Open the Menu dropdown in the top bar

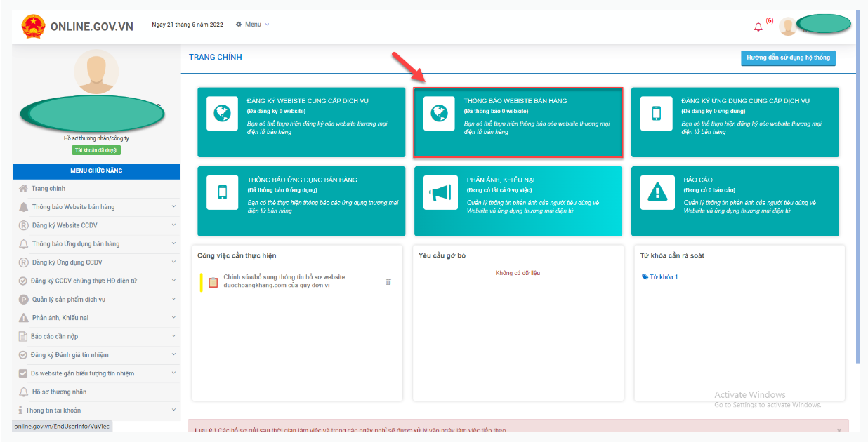(253, 25)
